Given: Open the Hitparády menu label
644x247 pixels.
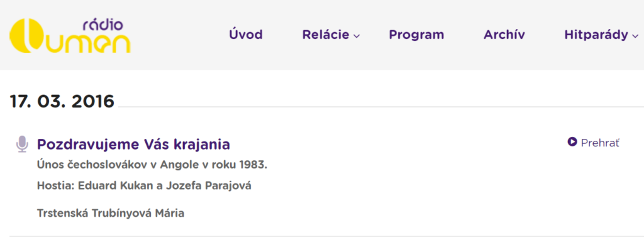Looking at the screenshot, I should [596, 35].
